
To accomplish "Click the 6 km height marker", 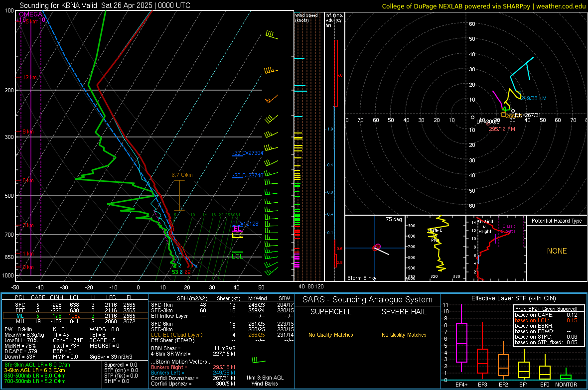I will tap(28, 180).
